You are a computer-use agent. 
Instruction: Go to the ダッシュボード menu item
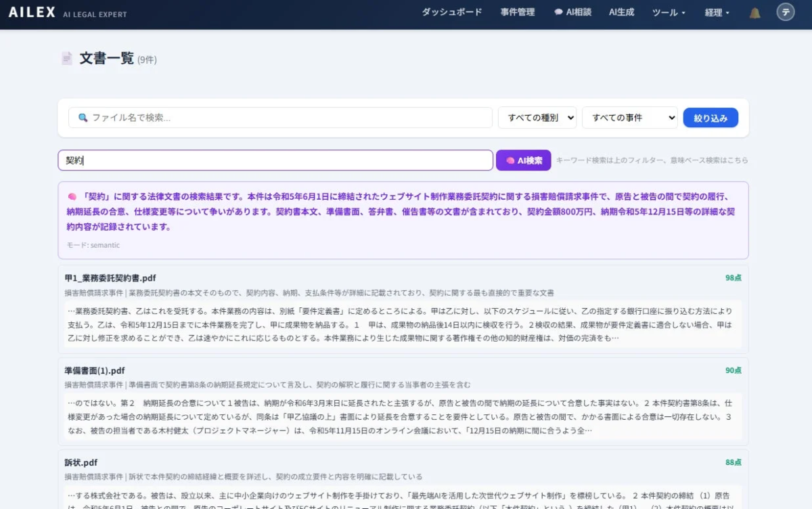pyautogui.click(x=451, y=12)
